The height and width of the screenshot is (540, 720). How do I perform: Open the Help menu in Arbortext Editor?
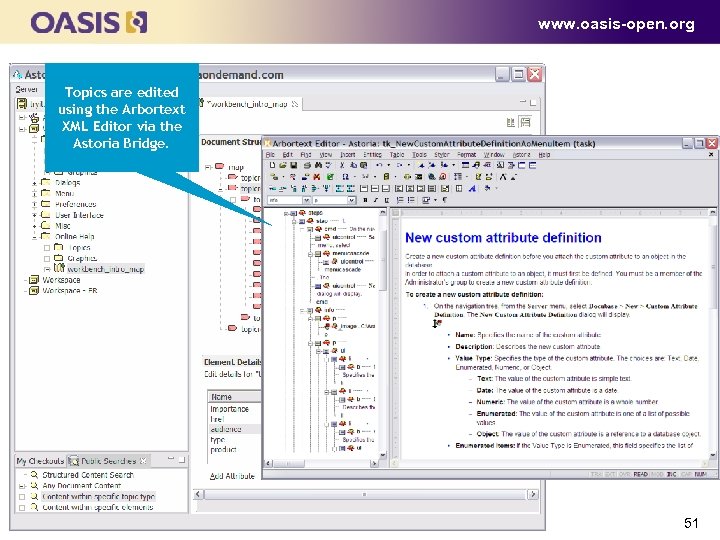point(544,155)
